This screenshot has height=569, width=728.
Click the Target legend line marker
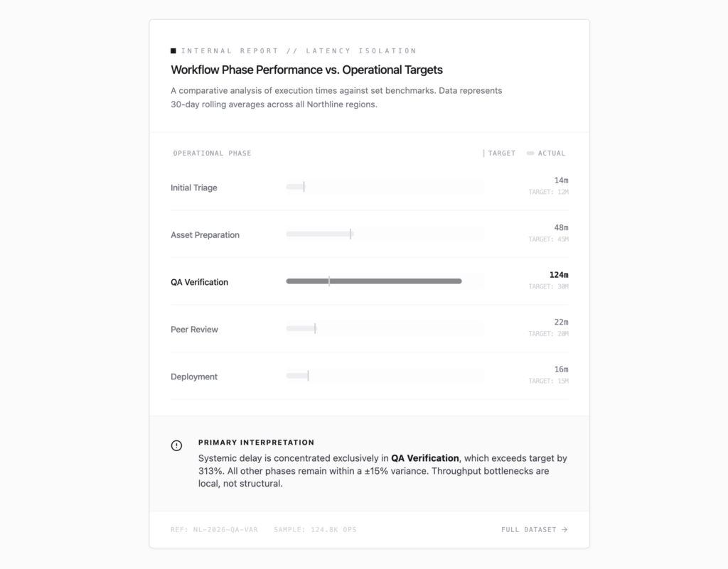tap(483, 153)
